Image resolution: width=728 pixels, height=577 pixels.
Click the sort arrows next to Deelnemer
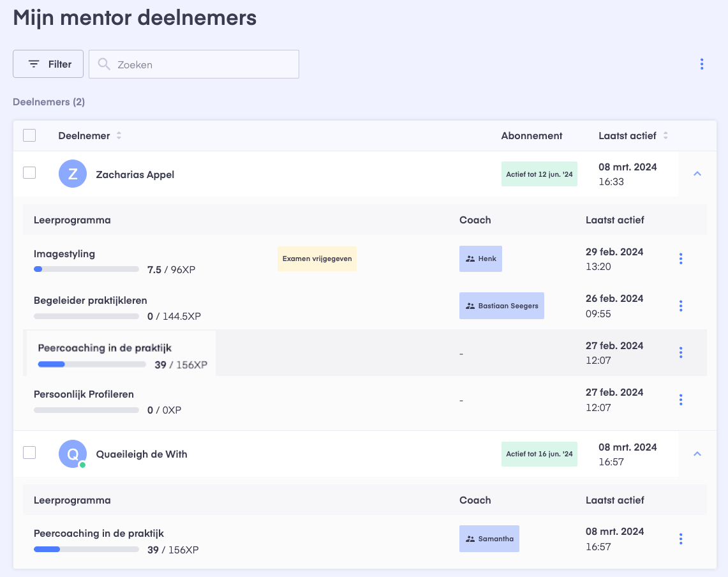(x=119, y=136)
